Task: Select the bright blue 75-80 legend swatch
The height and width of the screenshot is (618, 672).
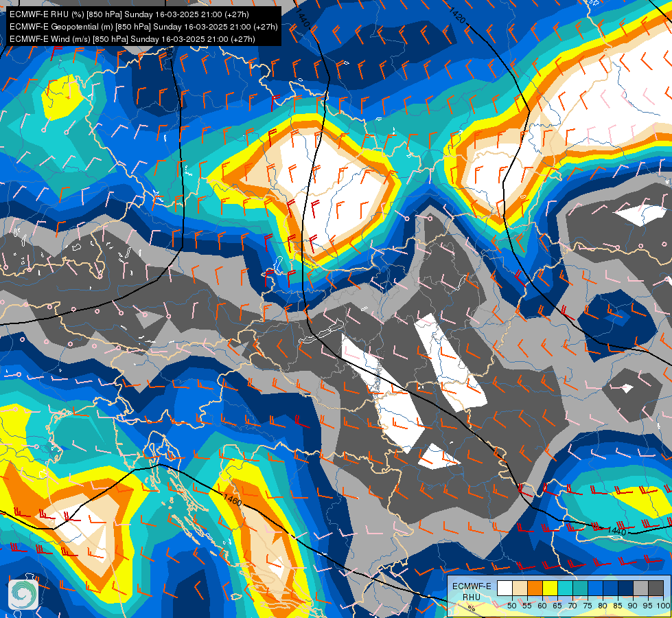Action: [595, 588]
